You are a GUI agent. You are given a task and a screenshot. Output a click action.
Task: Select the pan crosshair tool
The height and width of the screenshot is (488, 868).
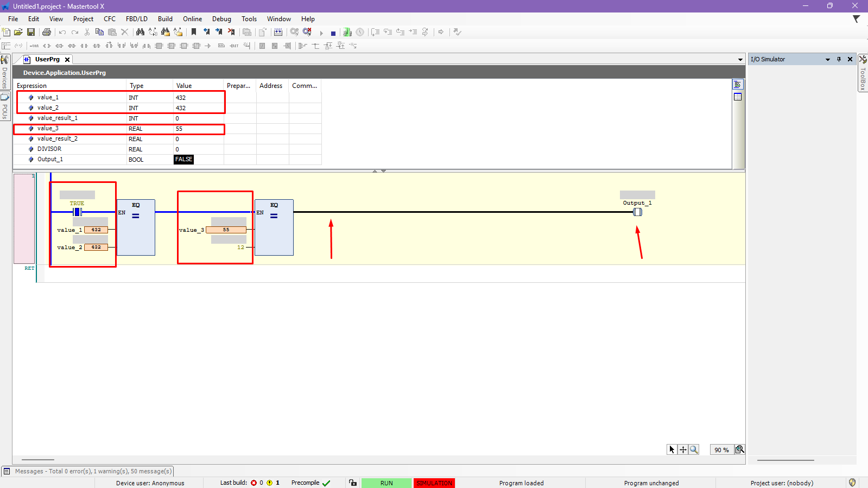[683, 449]
